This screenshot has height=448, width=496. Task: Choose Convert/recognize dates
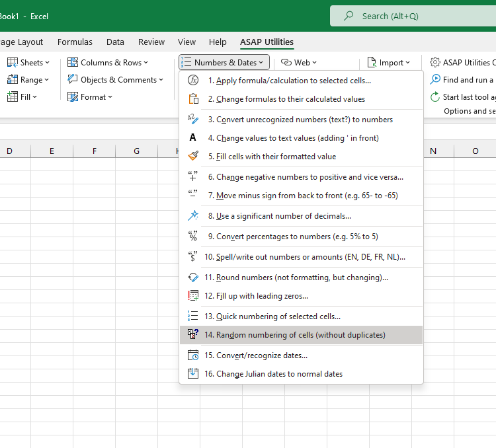[301, 355]
